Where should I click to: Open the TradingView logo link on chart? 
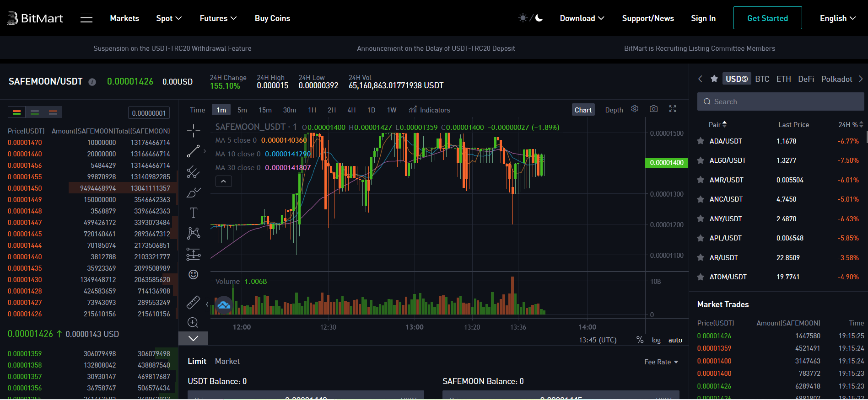(x=224, y=305)
